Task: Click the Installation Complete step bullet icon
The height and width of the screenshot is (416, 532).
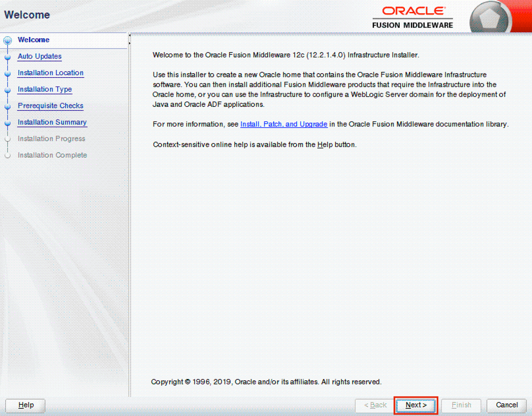Action: tap(8, 156)
